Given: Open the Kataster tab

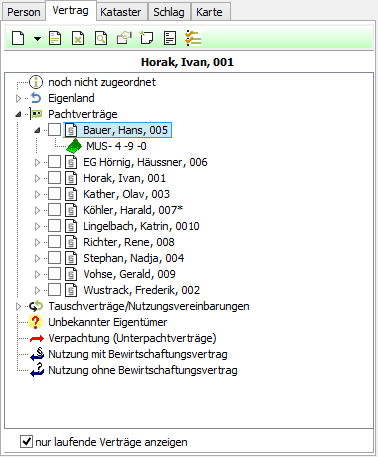Looking at the screenshot, I should tap(121, 12).
